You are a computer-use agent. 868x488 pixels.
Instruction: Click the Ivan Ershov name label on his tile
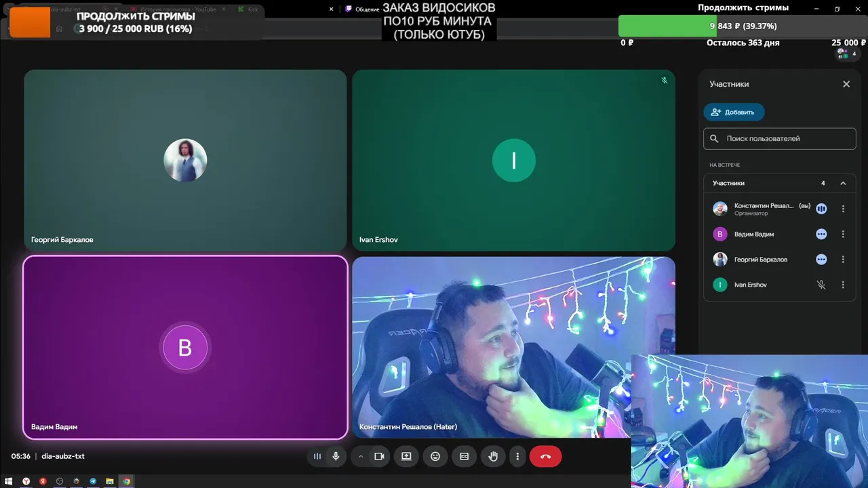click(378, 240)
